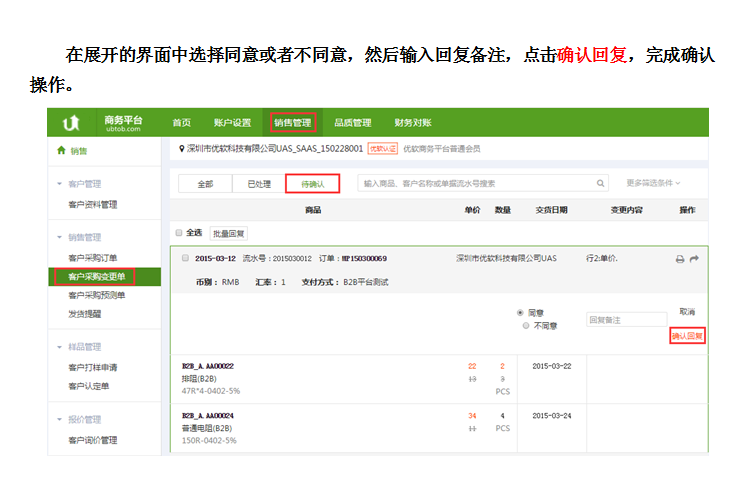Click the 批量回复 button
The height and width of the screenshot is (501, 756).
pos(229,233)
